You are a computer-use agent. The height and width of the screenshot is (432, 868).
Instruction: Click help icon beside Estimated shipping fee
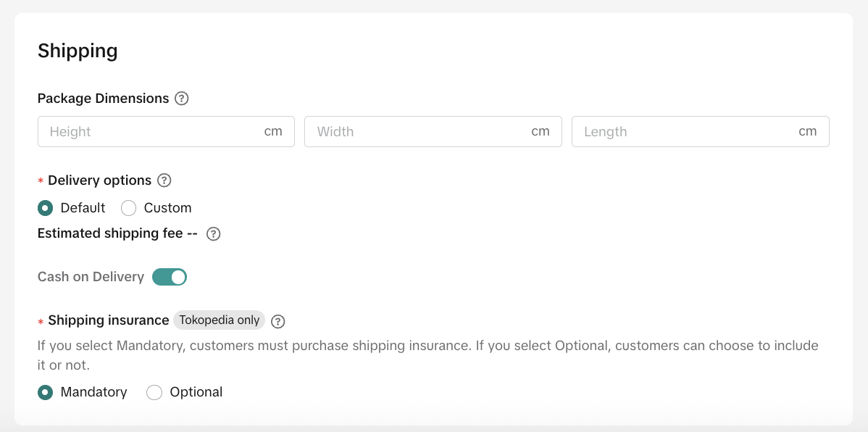click(213, 234)
